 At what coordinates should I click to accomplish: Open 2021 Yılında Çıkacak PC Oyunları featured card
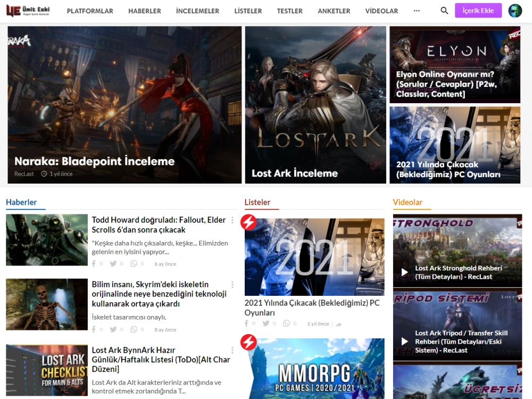[x=455, y=145]
